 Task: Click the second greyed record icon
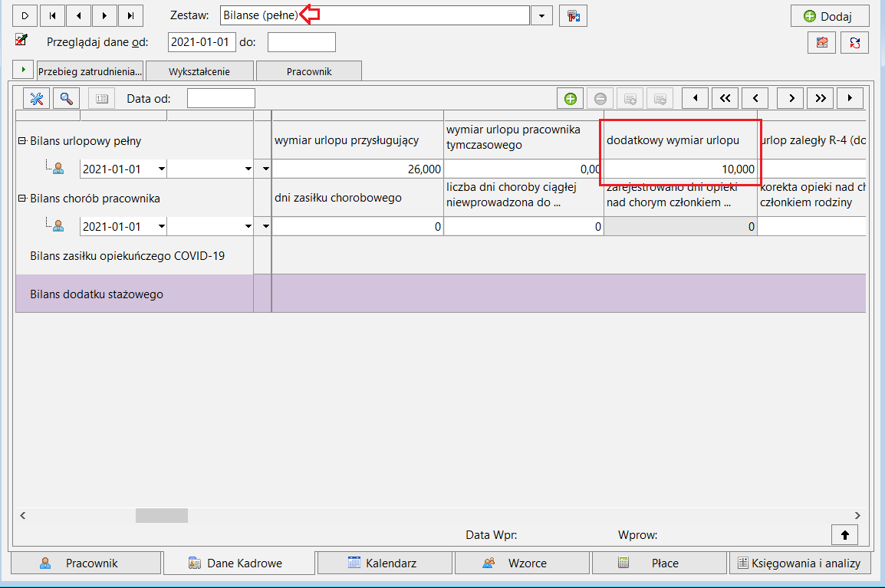pyautogui.click(x=660, y=99)
